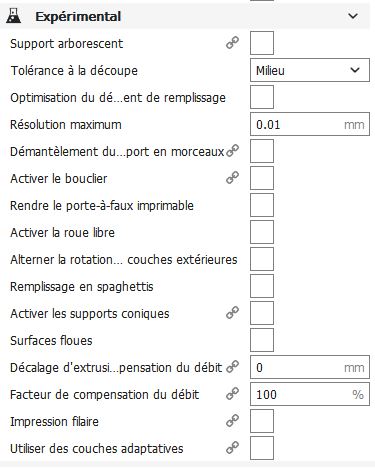
Task: Click the Expérimental section header
Action: coord(185,16)
